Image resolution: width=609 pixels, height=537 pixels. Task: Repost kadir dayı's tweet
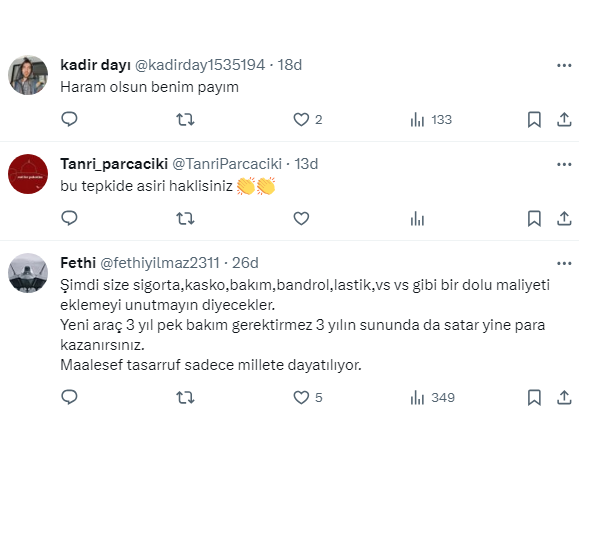point(185,120)
